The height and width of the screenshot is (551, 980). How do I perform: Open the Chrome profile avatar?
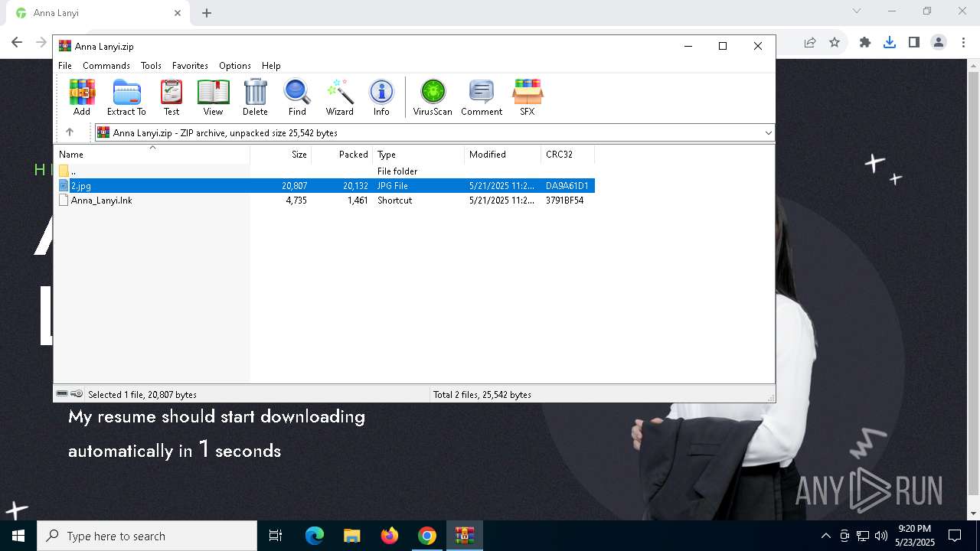[939, 43]
